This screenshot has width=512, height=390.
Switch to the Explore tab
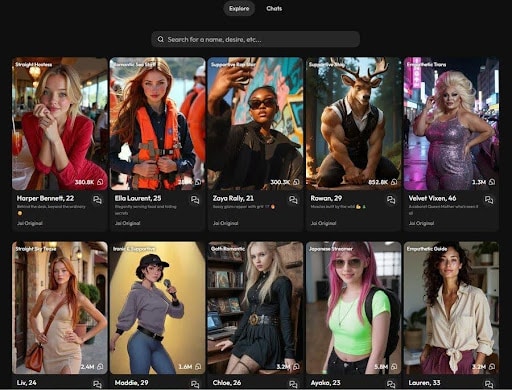(x=239, y=9)
